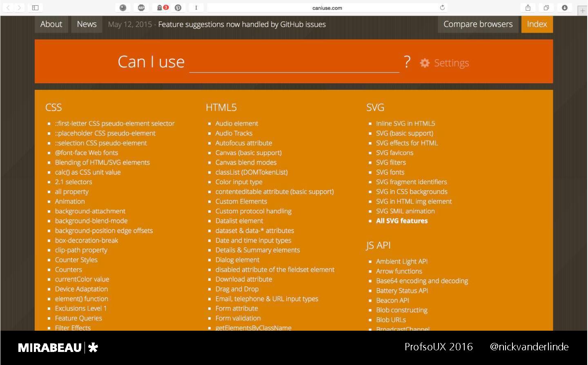
Task: Open 'classList (DOMTokenList)' link
Action: coord(252,172)
